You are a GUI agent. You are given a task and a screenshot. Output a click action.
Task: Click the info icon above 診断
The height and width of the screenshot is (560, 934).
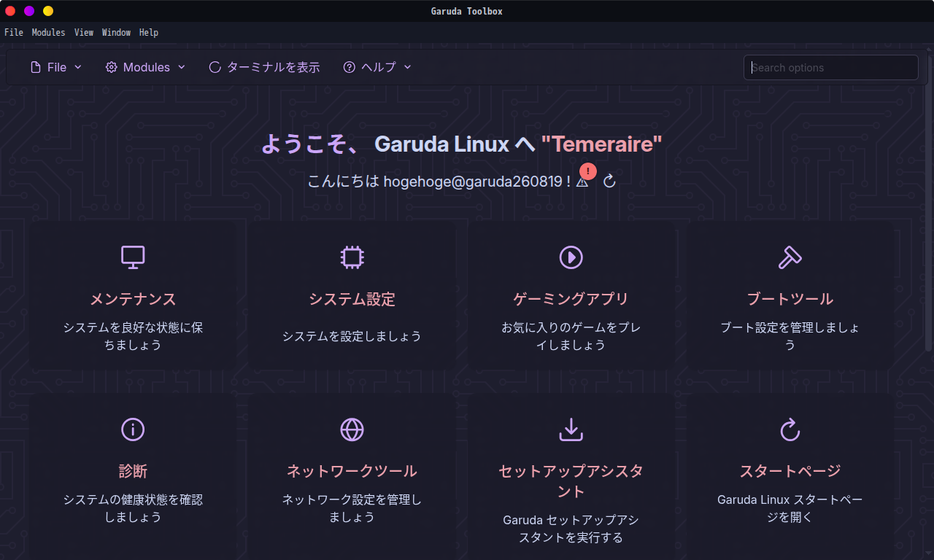click(x=133, y=429)
